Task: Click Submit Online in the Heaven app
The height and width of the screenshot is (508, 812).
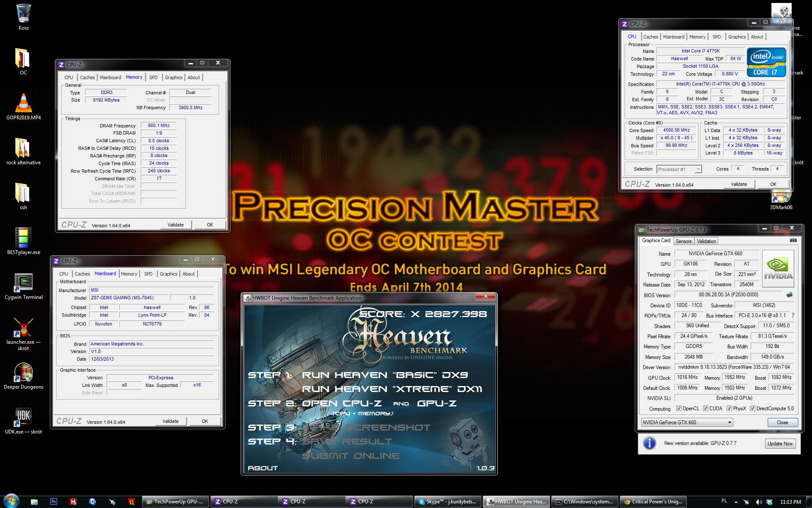Action: click(351, 456)
